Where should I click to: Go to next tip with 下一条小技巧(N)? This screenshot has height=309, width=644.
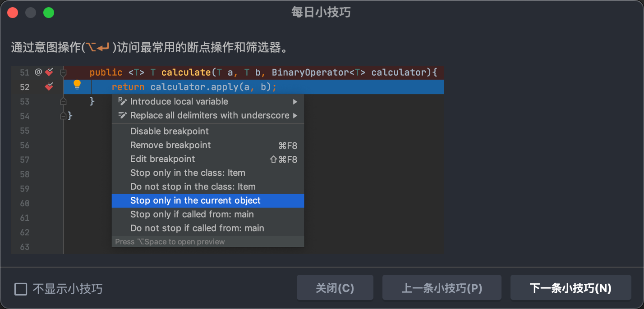[570, 288]
